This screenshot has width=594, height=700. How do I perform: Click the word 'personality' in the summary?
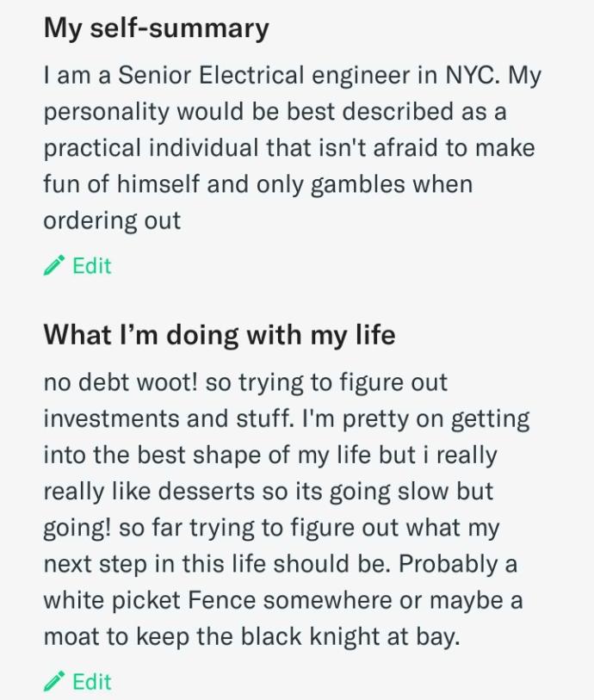106,112
